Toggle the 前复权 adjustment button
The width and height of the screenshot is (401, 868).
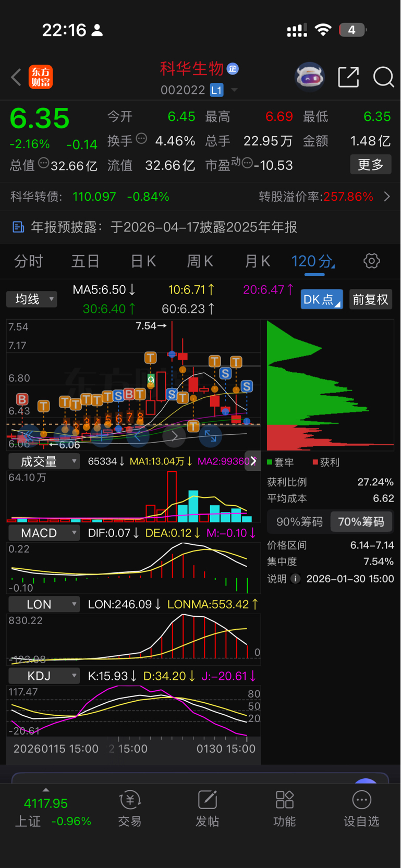[370, 299]
